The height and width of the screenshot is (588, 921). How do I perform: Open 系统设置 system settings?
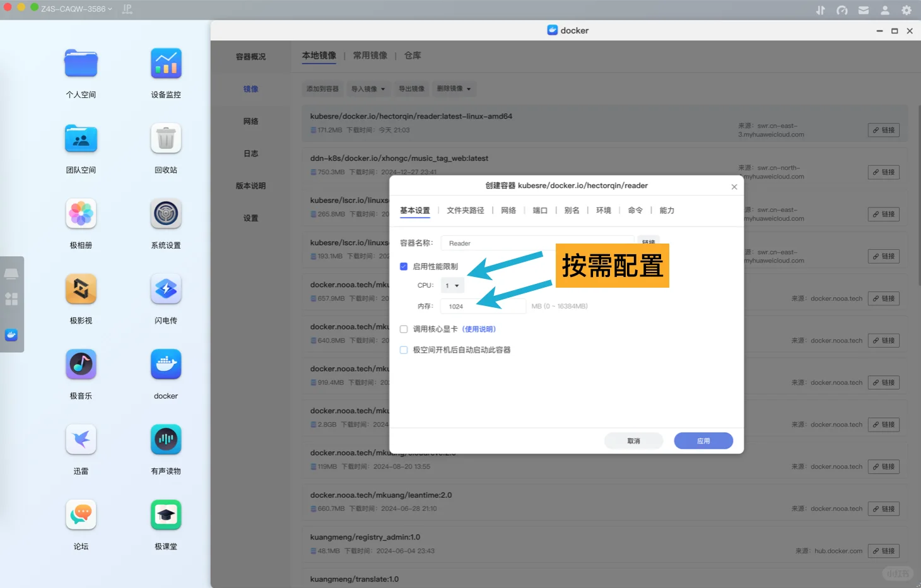point(166,214)
